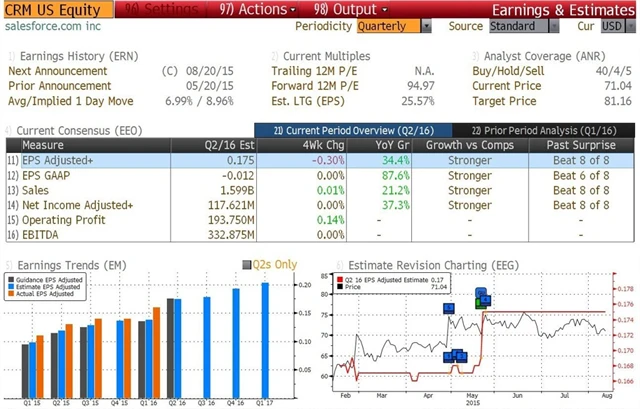
Task: Open the Cur USD currency dropdown
Action: tap(610, 25)
